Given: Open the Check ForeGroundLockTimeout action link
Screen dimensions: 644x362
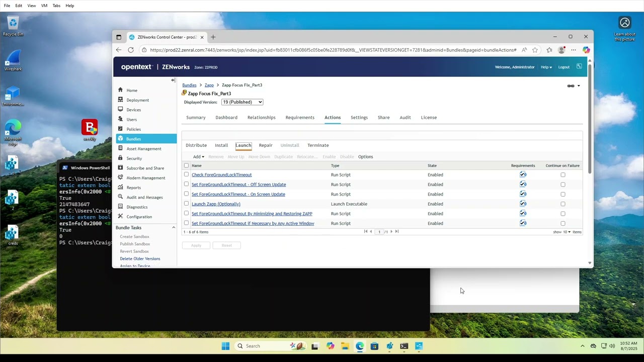Looking at the screenshot, I should [x=221, y=175].
